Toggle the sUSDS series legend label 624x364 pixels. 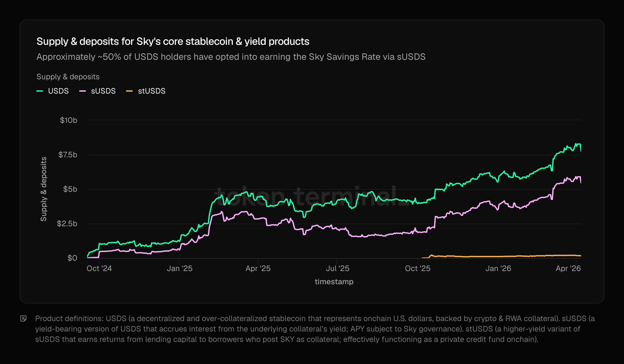click(103, 91)
